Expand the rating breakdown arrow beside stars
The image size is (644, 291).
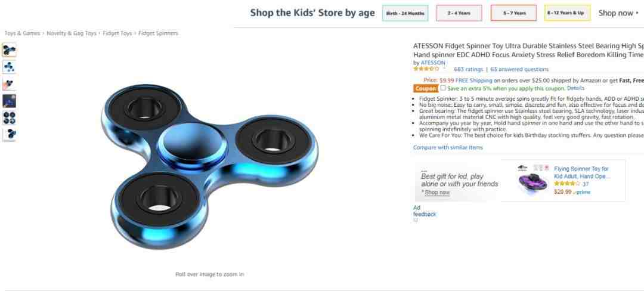point(444,69)
